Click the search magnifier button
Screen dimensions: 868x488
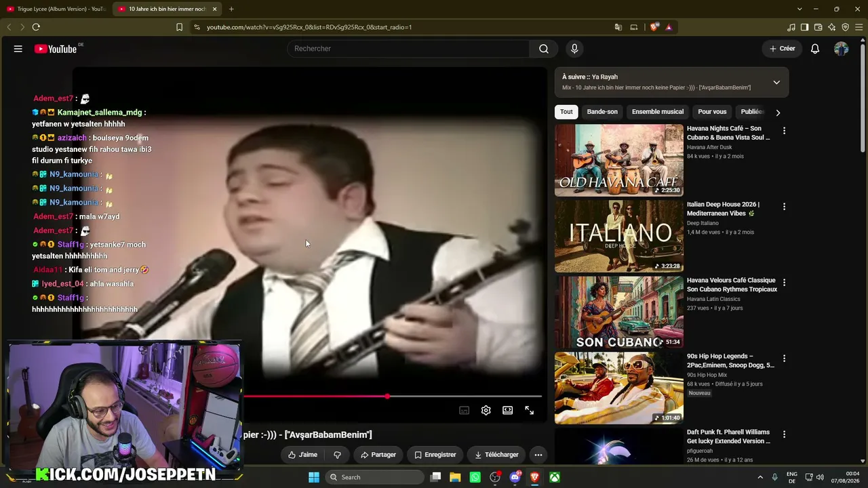pos(544,49)
